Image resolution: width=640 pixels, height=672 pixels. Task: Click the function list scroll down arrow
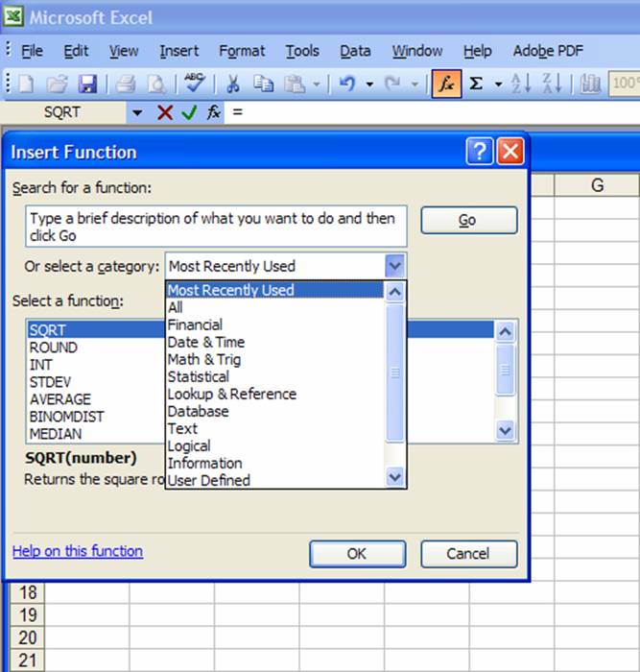(505, 430)
